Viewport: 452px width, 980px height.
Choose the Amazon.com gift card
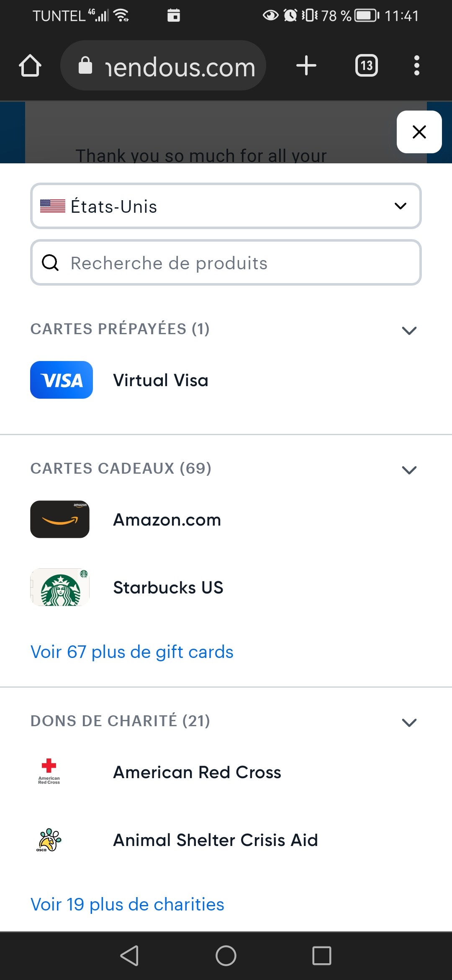point(167,520)
